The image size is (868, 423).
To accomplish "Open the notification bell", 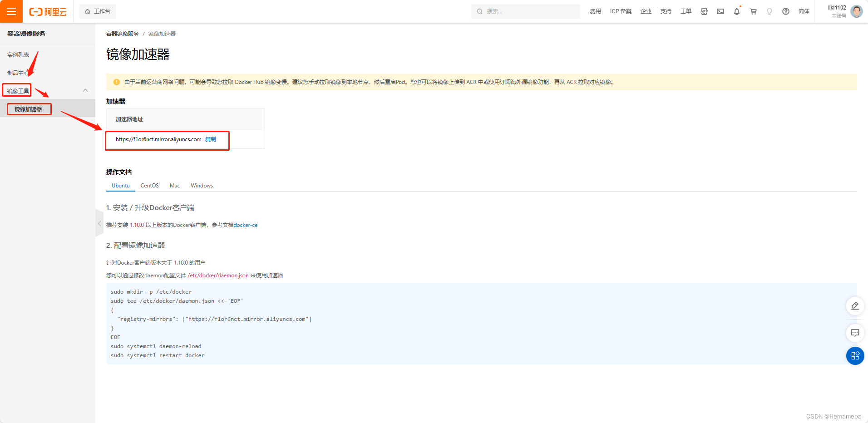I will (x=737, y=11).
